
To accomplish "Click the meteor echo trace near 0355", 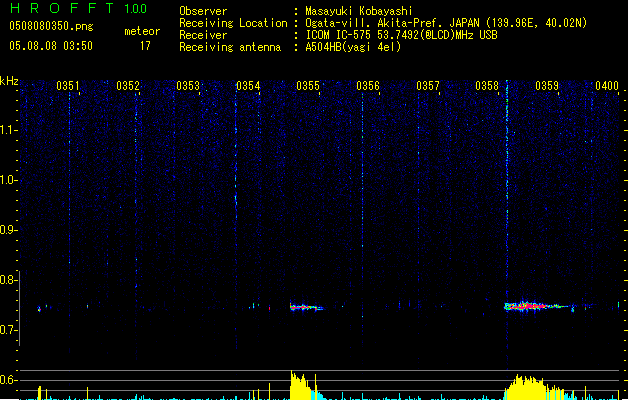I will tap(306, 307).
